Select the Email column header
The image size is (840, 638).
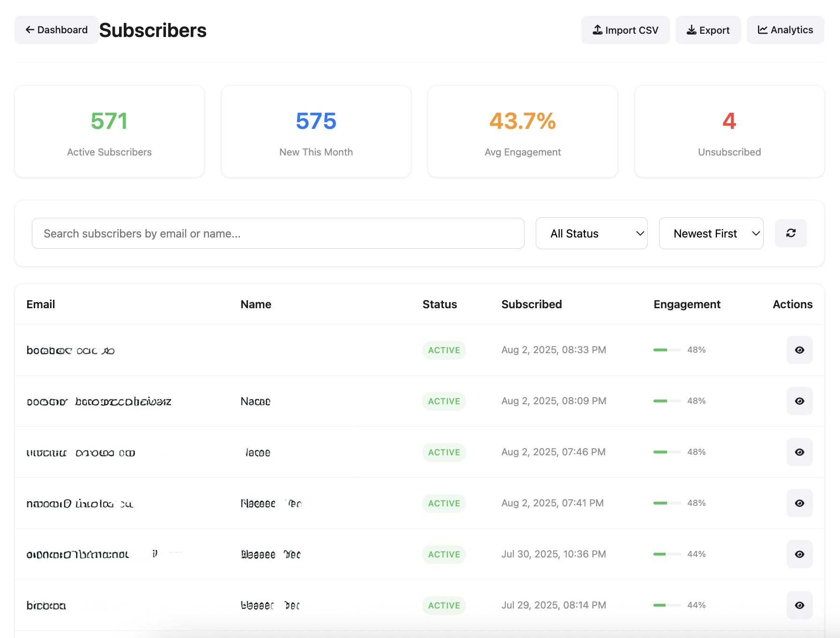[x=41, y=304]
